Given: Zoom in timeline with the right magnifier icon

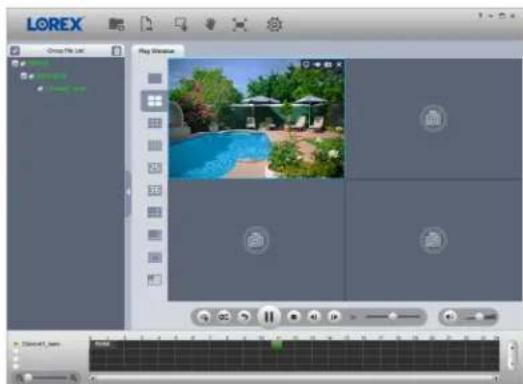Looking at the screenshot, I should point(74,378).
